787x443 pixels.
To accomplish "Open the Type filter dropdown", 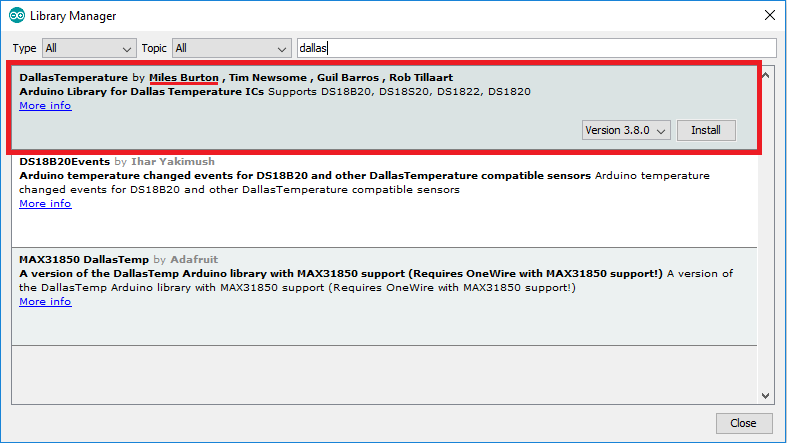I will 89,48.
